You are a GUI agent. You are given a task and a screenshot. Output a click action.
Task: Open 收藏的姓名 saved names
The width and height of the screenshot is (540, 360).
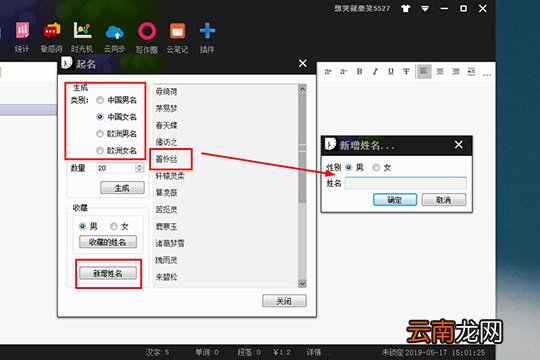[108, 242]
